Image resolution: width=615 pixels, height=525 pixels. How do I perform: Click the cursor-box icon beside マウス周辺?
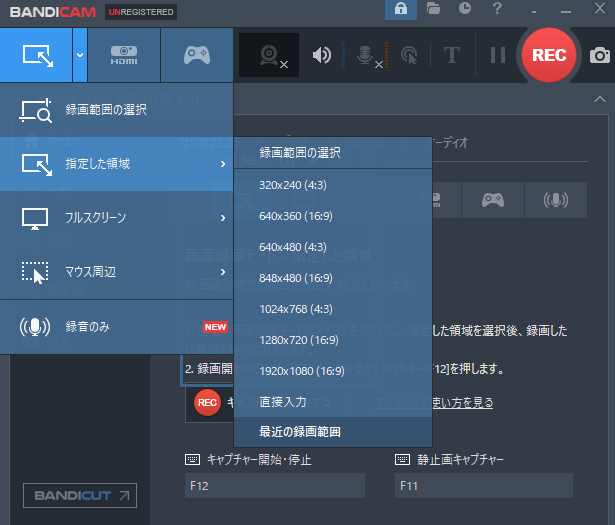tap(35, 272)
